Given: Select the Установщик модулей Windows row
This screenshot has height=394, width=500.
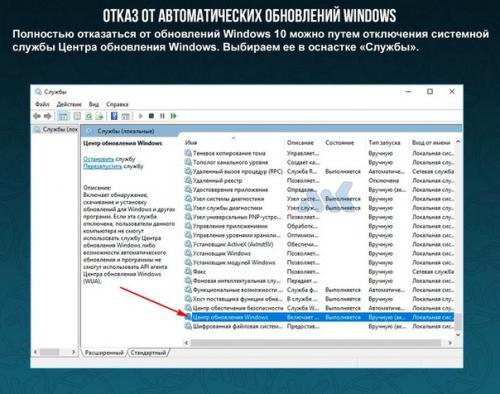Looking at the screenshot, I should pyautogui.click(x=319, y=262).
